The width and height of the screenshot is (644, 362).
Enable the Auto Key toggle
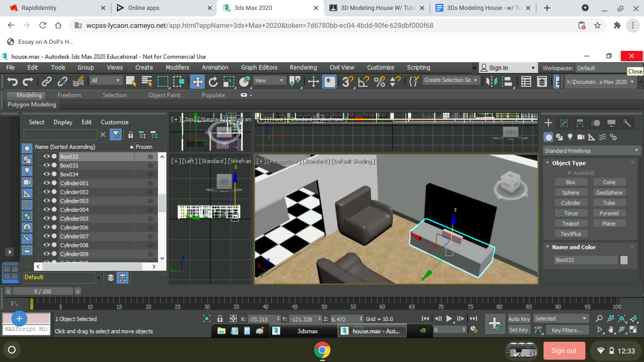coord(519,319)
